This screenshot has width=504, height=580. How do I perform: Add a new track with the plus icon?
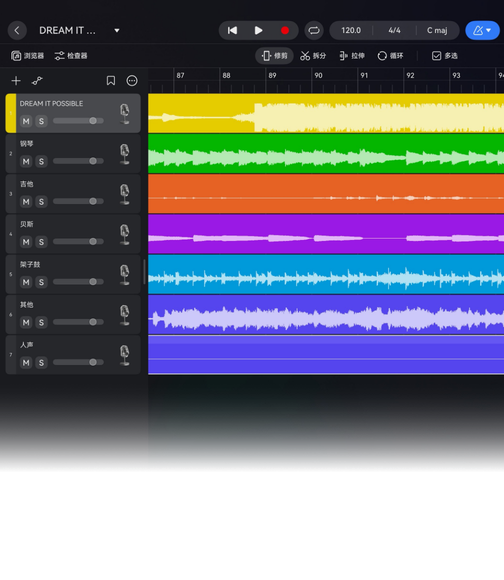(x=16, y=81)
